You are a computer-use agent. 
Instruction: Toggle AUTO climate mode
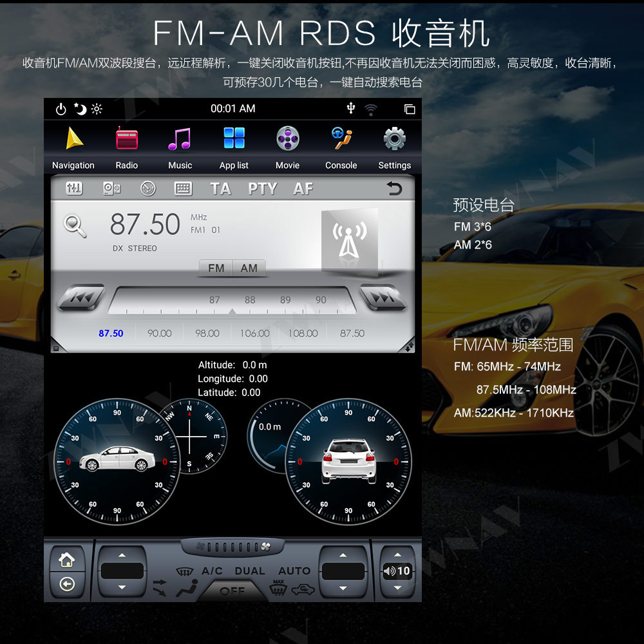(x=294, y=571)
